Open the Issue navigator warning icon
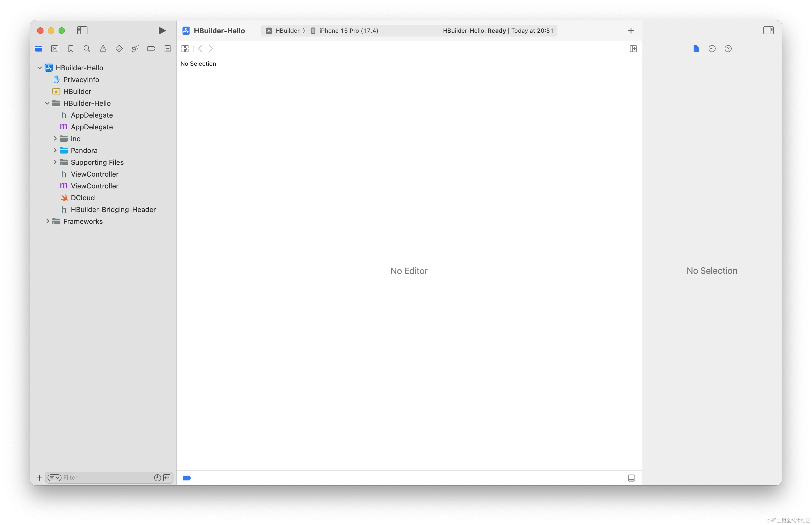Screen dimensions: 812x525 click(x=103, y=49)
